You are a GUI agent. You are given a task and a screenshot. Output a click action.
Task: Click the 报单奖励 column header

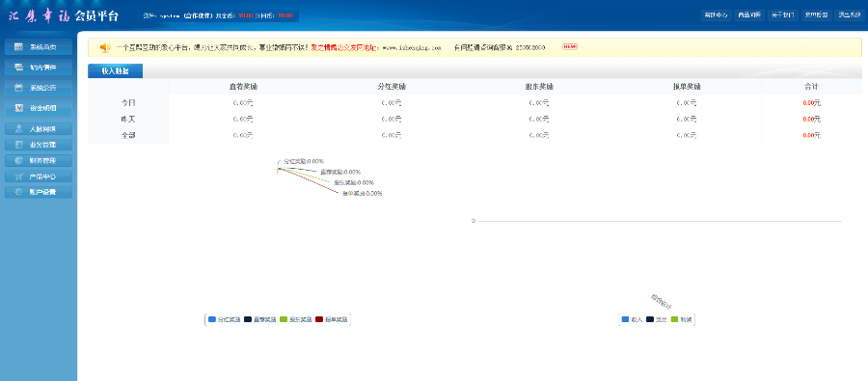[687, 87]
